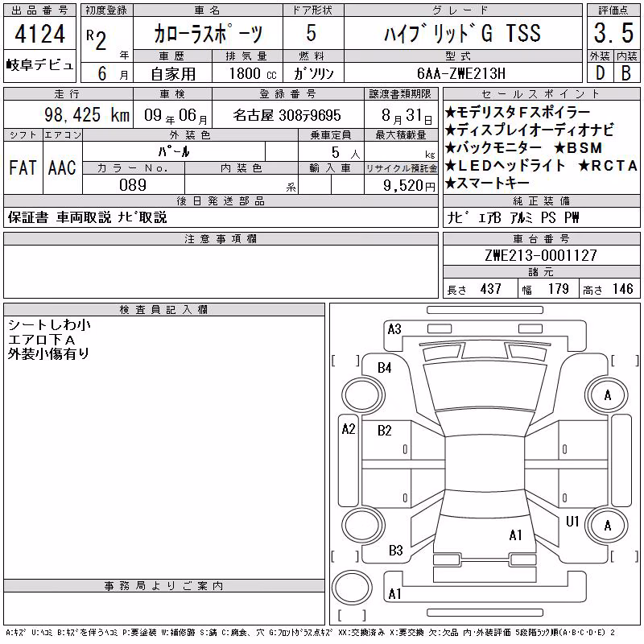
Task: Select the vehicle history value 自家用
Action: point(173,74)
